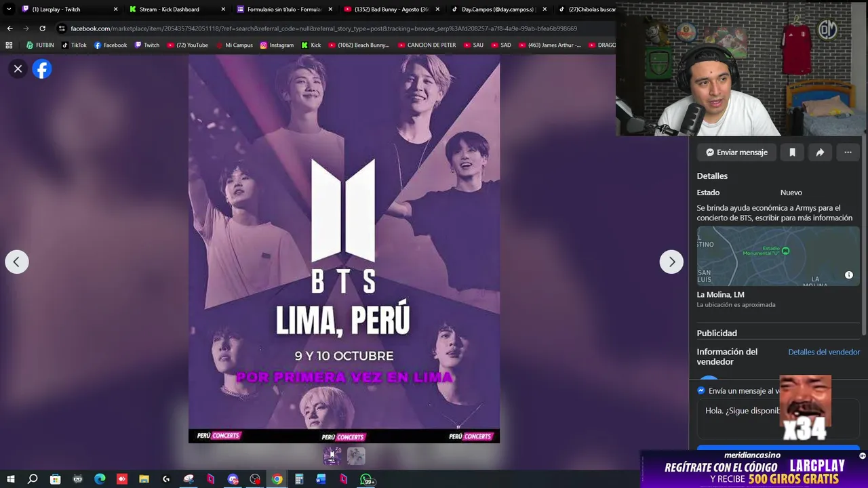Open Microsoft Word from taskbar
868x488 pixels.
point(321,479)
